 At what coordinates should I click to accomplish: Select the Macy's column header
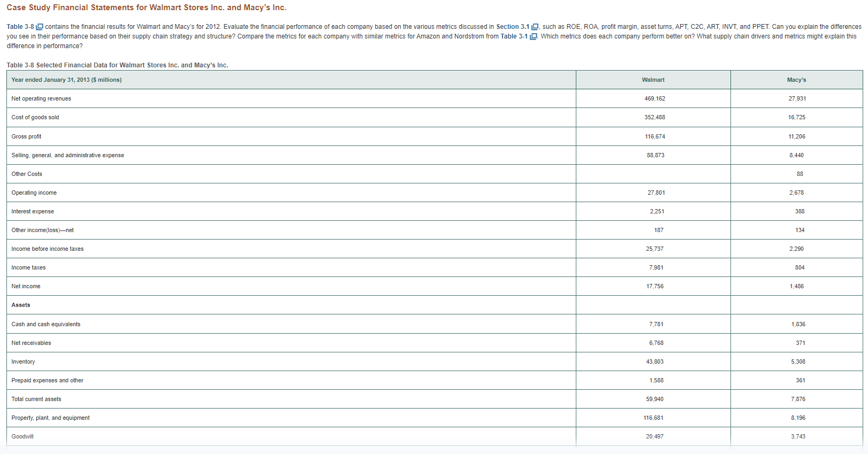(x=796, y=80)
